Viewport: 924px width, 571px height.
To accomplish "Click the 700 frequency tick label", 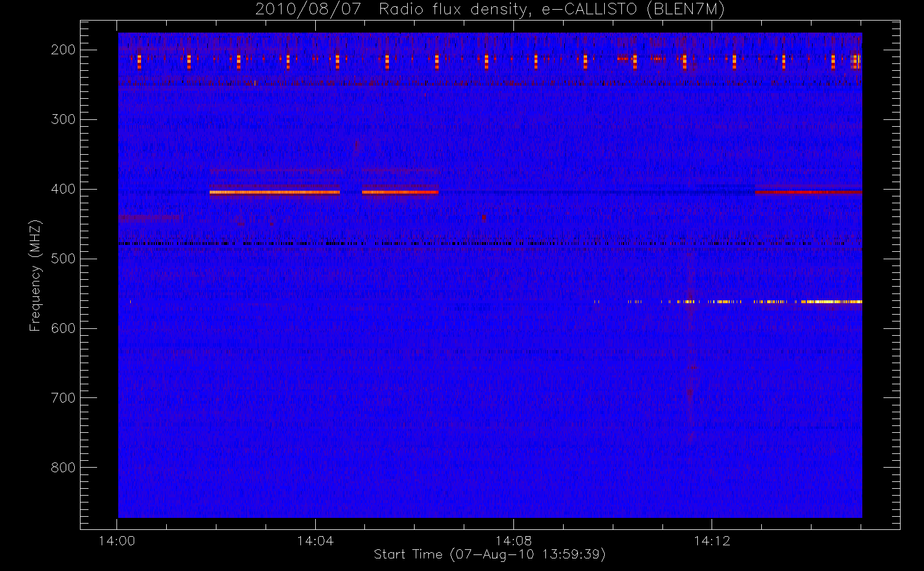I will pyautogui.click(x=63, y=398).
